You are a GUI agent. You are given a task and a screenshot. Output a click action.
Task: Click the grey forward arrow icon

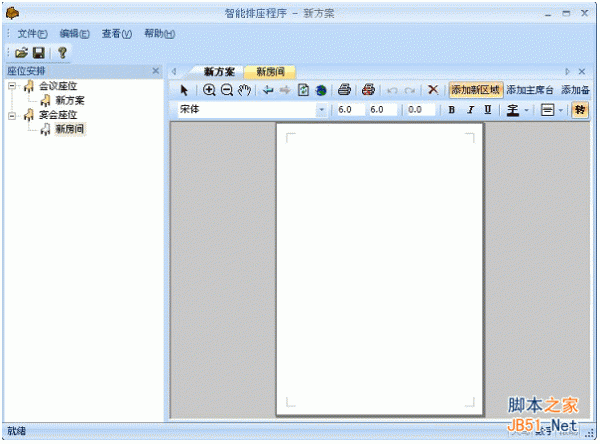pyautogui.click(x=285, y=90)
